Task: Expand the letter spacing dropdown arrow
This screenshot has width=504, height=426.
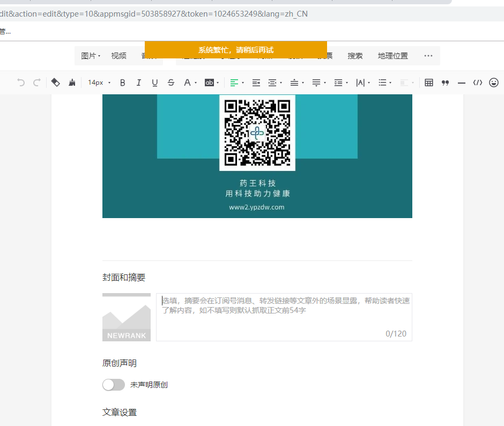Action: pos(369,83)
